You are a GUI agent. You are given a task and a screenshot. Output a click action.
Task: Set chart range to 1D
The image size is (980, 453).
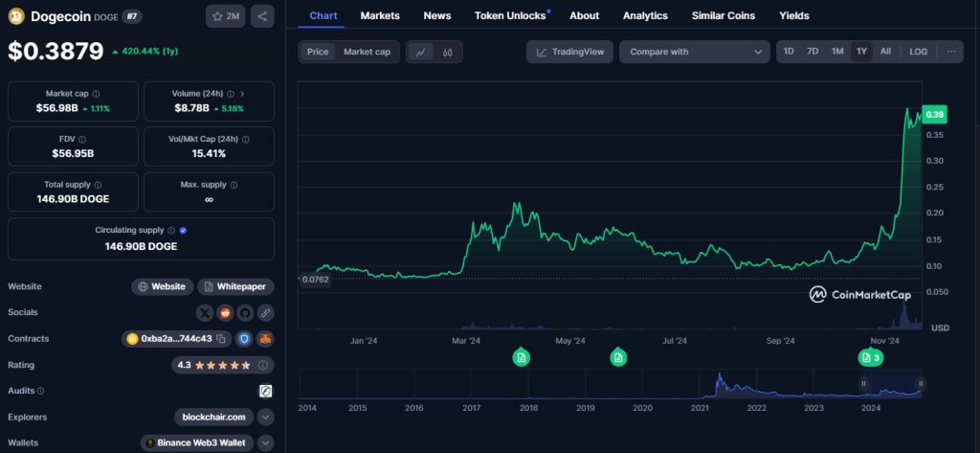click(x=789, y=52)
